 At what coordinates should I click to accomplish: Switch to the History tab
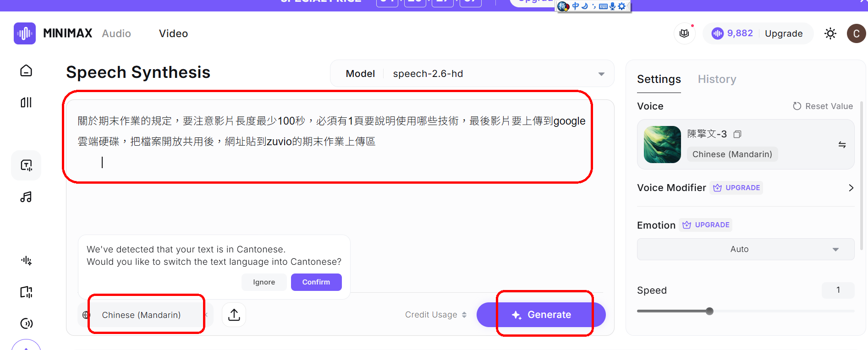(717, 79)
